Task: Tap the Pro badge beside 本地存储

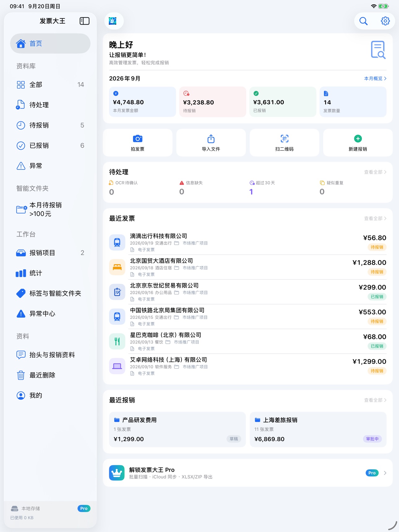Action: tap(84, 508)
